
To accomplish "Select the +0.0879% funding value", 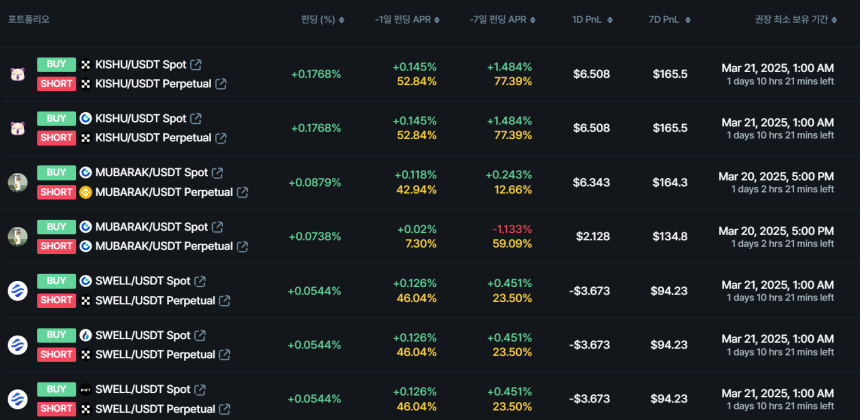I will 315,182.
